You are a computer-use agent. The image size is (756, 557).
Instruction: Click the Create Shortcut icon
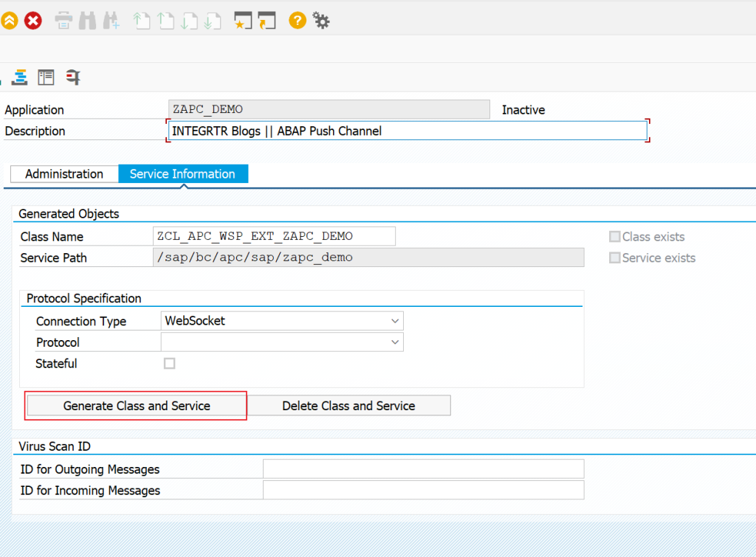point(267,20)
